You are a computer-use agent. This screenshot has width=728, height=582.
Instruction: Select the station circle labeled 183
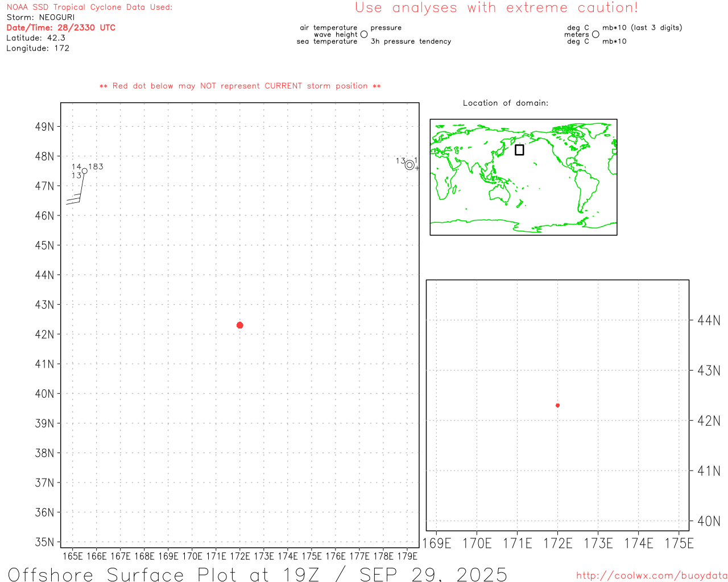coord(84,171)
